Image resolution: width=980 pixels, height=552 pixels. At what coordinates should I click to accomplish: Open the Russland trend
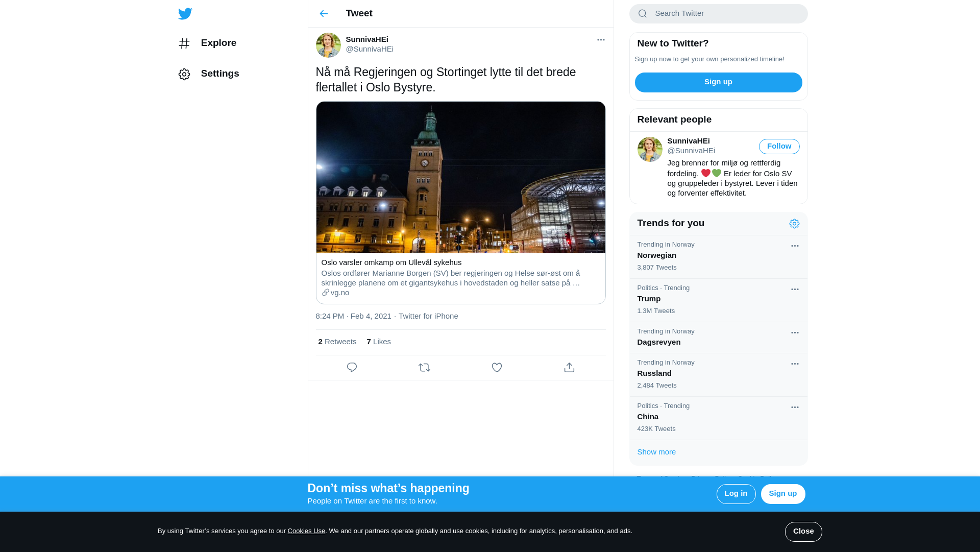[x=718, y=375]
